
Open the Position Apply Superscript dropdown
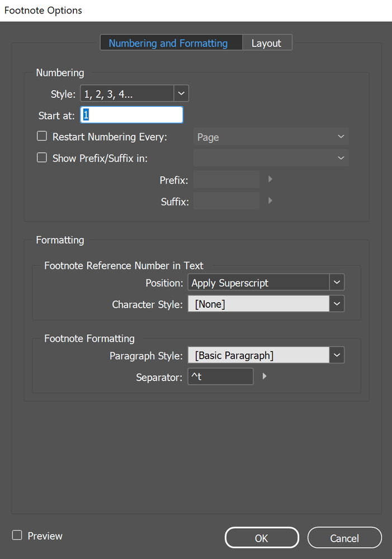coord(266,283)
